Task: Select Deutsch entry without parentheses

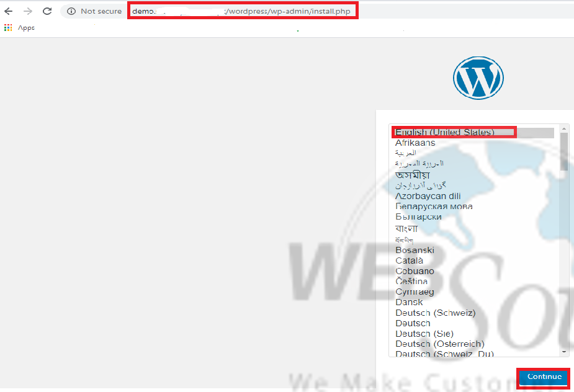Action: pyautogui.click(x=413, y=324)
